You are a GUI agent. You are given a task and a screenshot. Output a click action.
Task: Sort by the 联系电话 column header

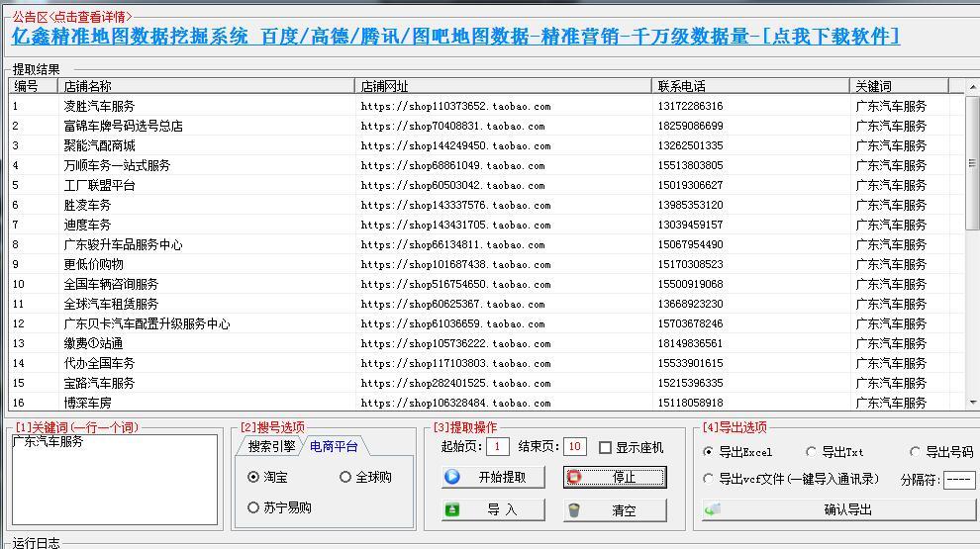750,86
